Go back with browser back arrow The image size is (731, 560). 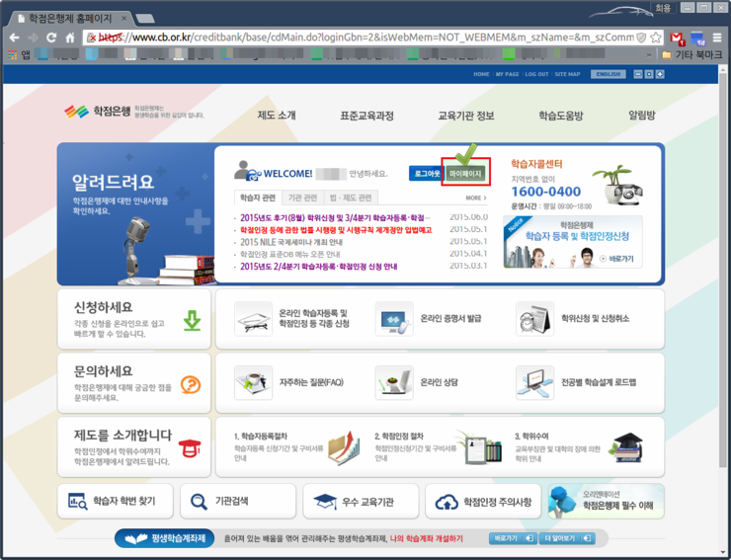coord(15,38)
